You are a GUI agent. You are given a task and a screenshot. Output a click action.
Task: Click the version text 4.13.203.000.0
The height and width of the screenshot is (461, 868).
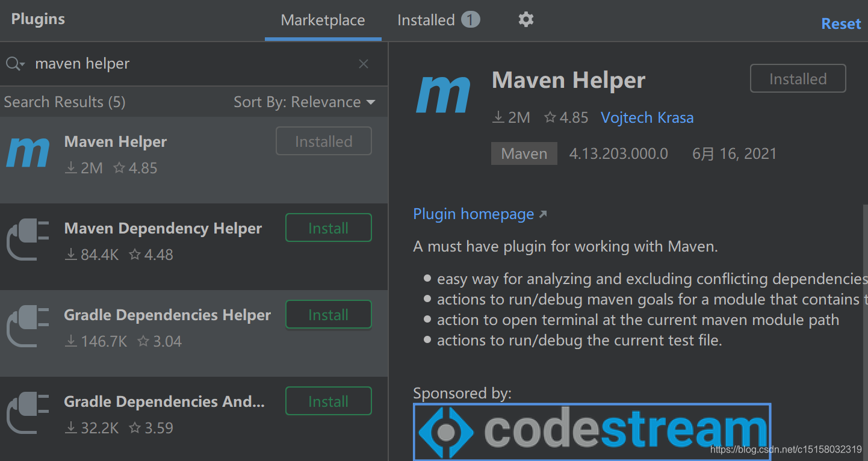(618, 153)
